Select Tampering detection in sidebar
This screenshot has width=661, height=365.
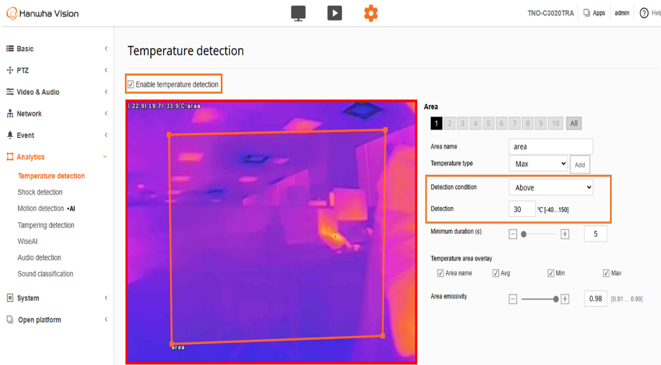click(46, 225)
